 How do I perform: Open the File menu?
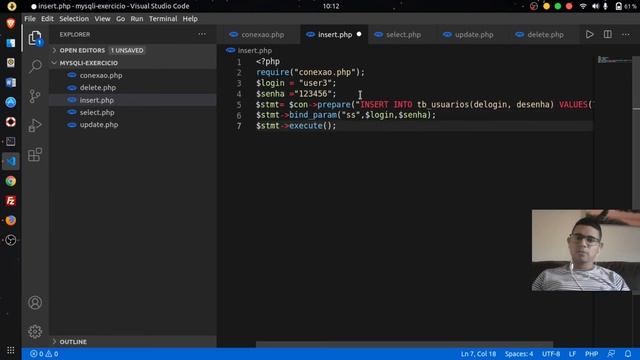click(x=30, y=19)
